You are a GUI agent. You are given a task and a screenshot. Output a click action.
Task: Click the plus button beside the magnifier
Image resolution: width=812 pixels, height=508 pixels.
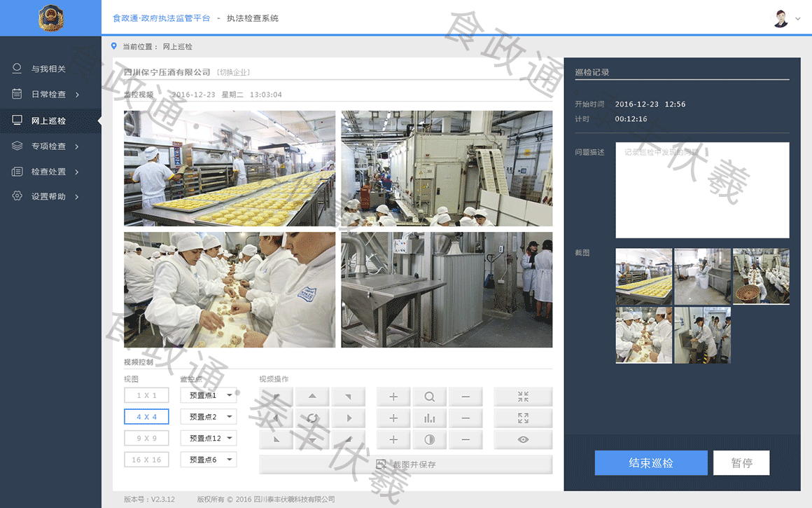tap(393, 397)
